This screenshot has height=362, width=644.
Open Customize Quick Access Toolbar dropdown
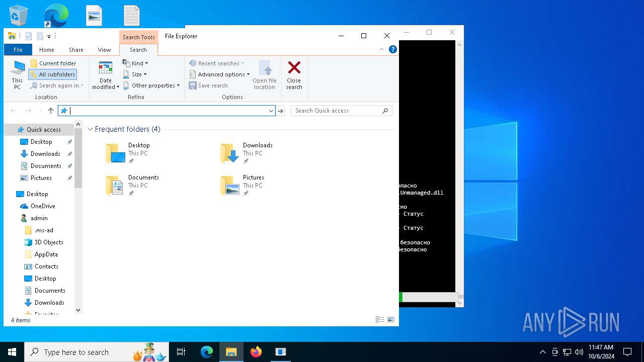click(x=49, y=36)
